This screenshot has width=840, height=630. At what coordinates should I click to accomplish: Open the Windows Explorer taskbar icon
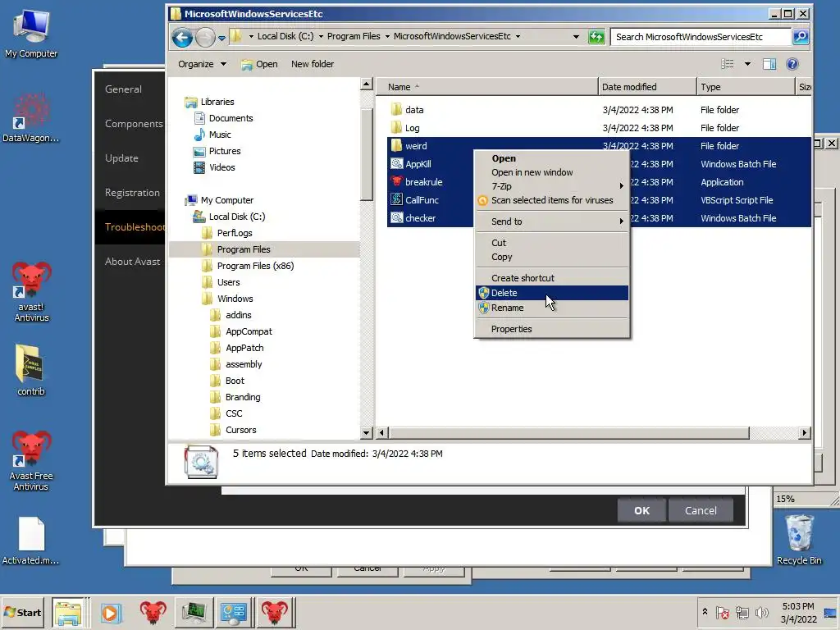click(x=68, y=613)
